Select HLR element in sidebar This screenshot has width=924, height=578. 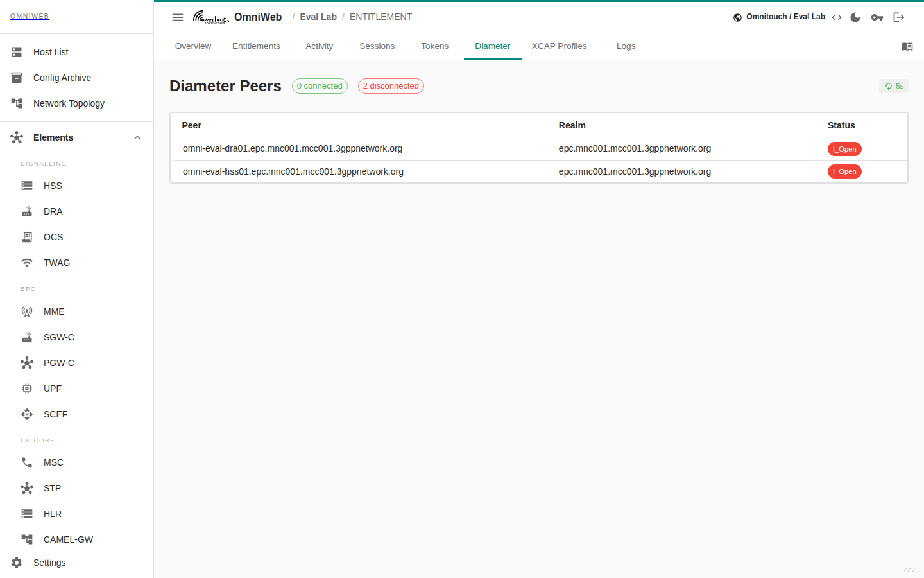click(77, 514)
